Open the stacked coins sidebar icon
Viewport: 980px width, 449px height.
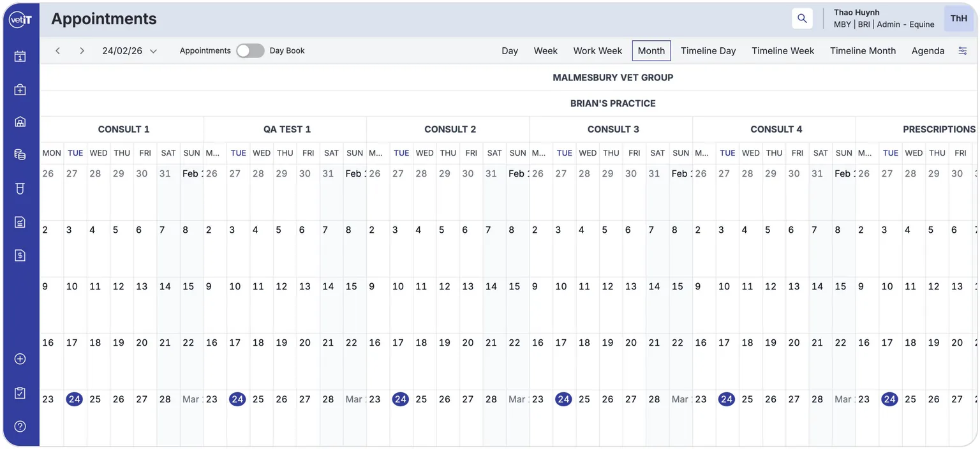coord(20,154)
